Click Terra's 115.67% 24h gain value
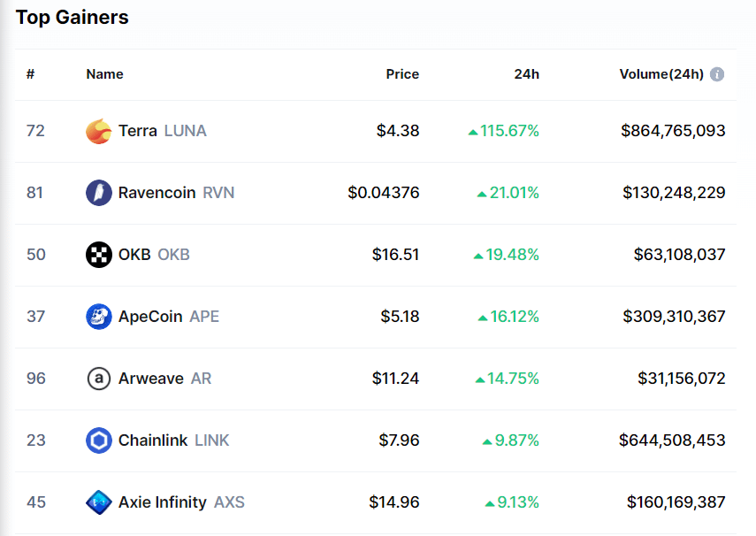 point(509,131)
